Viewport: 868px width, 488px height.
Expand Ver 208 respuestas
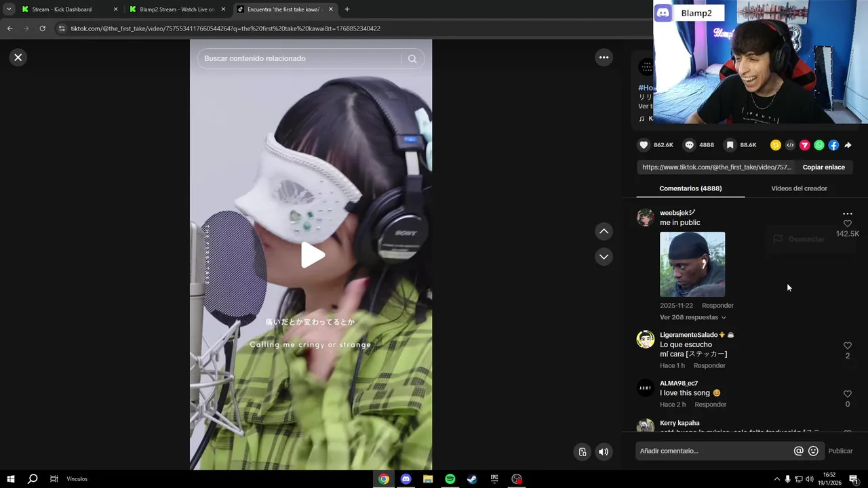click(x=692, y=317)
